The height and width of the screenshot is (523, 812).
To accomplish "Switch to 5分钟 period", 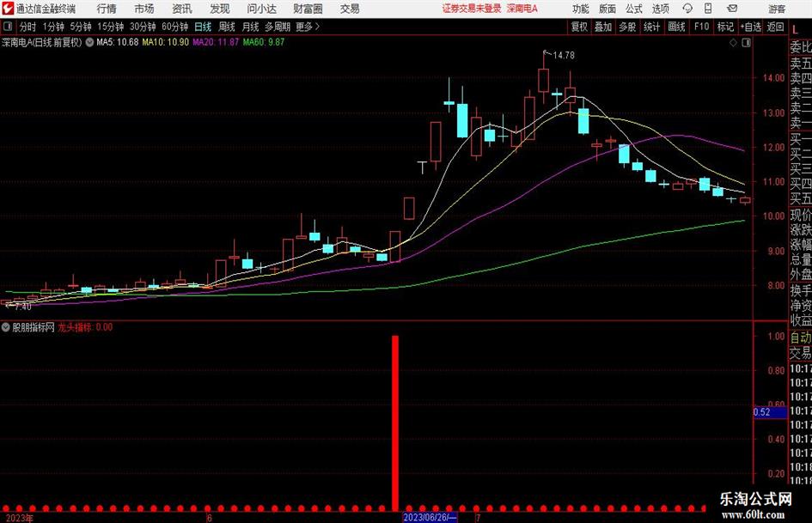I will (81, 27).
